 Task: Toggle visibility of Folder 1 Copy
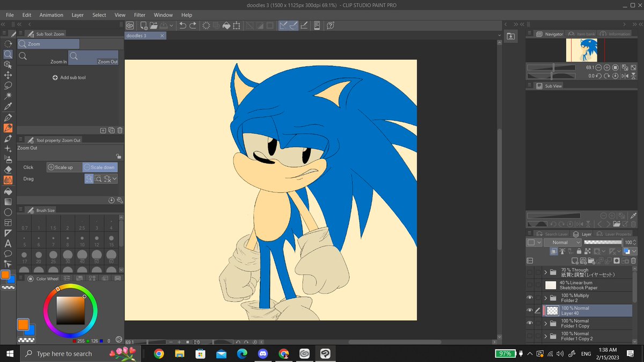pyautogui.click(x=530, y=322)
